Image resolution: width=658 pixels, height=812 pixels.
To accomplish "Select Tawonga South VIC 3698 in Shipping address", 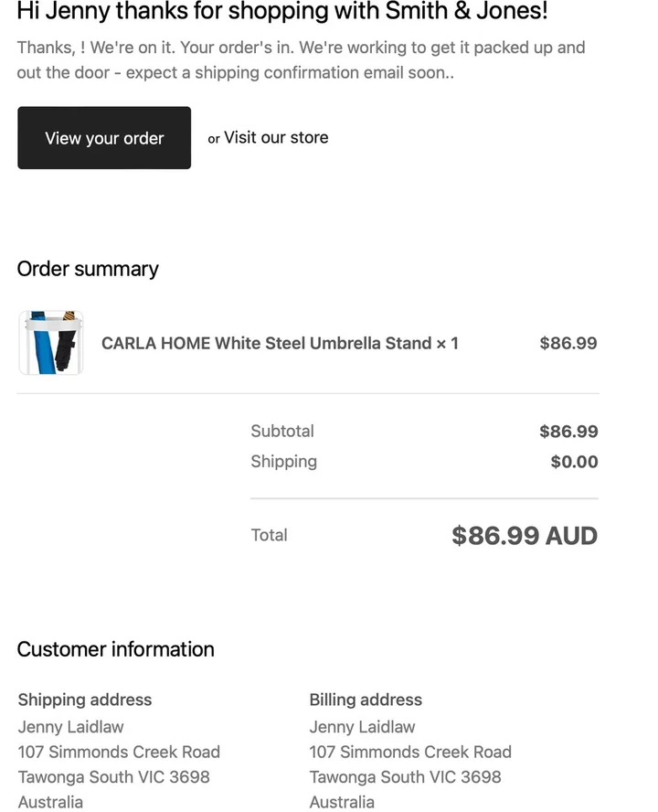I will [x=113, y=776].
